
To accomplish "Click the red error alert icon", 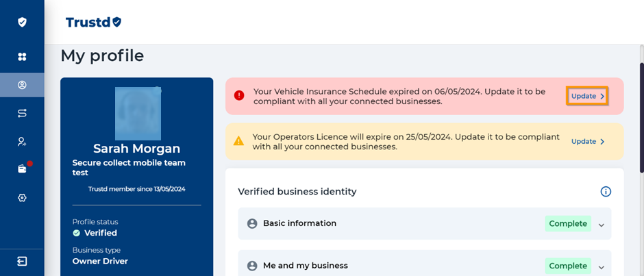I will 238,96.
